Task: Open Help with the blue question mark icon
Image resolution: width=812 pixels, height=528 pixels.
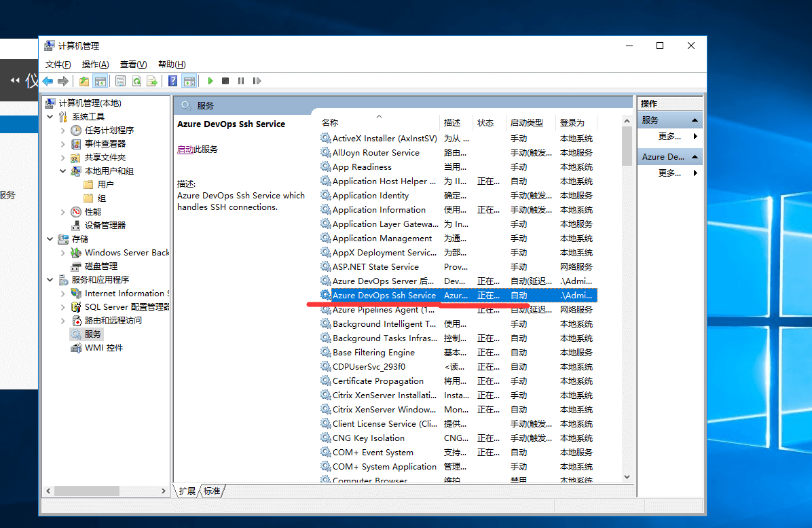Action: pos(173,81)
